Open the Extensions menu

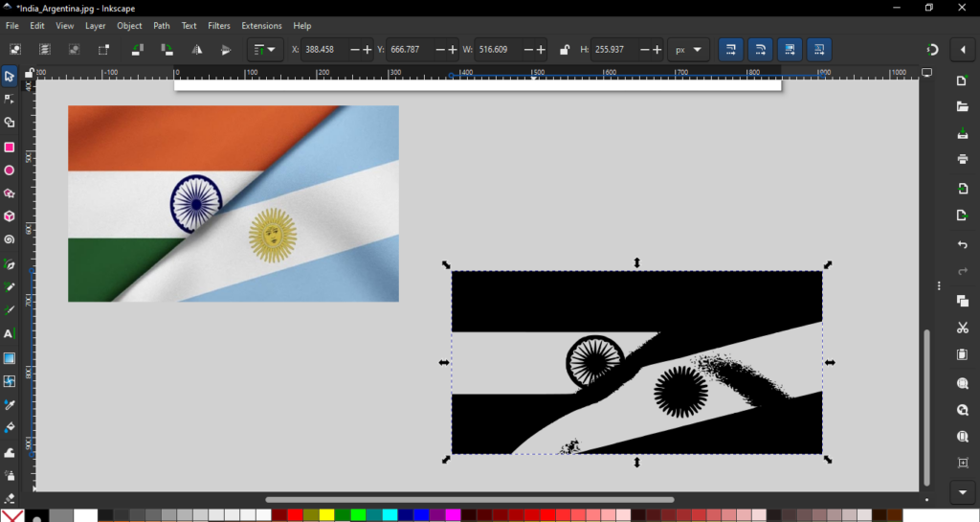pyautogui.click(x=261, y=26)
